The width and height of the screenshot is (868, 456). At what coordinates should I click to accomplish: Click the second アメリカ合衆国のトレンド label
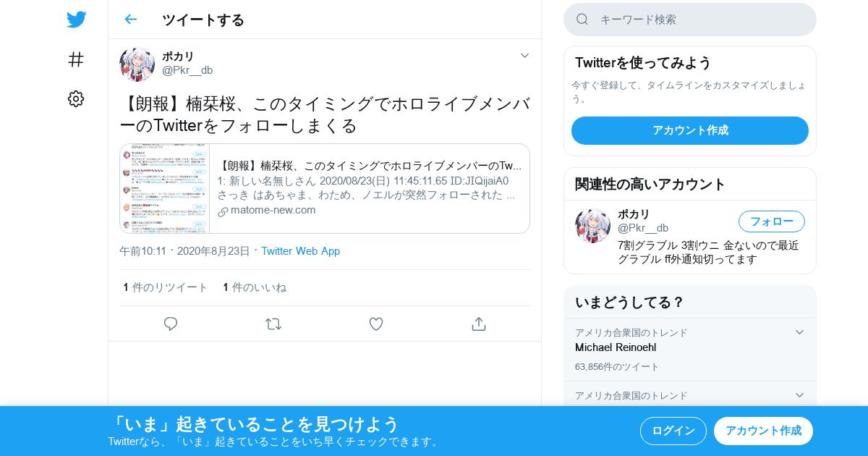click(631, 395)
